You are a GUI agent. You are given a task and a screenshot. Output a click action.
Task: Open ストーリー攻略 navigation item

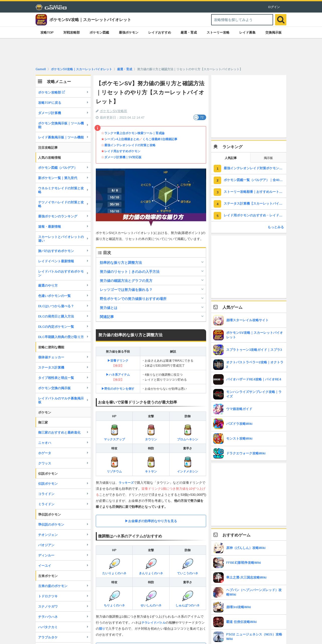(218, 33)
